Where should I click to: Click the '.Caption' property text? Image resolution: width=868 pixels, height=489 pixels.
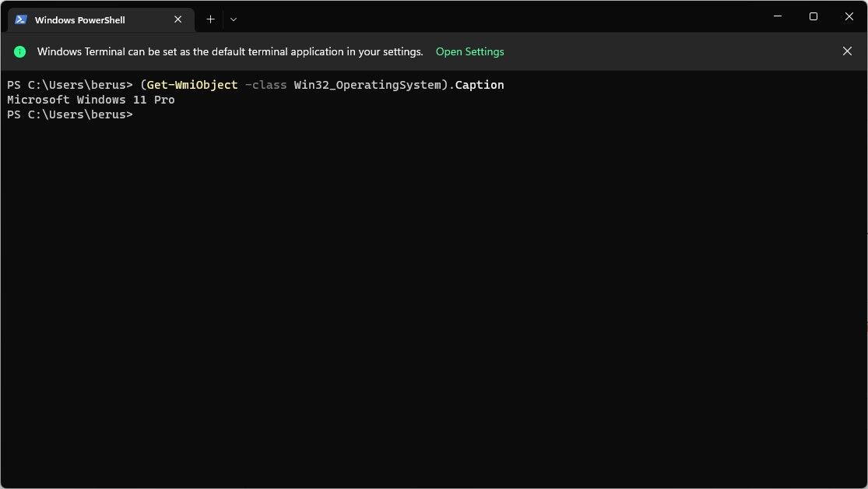click(x=476, y=85)
